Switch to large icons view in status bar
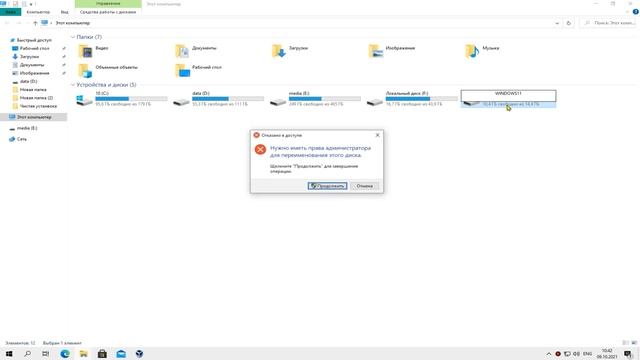Viewport: 640px width, 360px height. tap(634, 343)
